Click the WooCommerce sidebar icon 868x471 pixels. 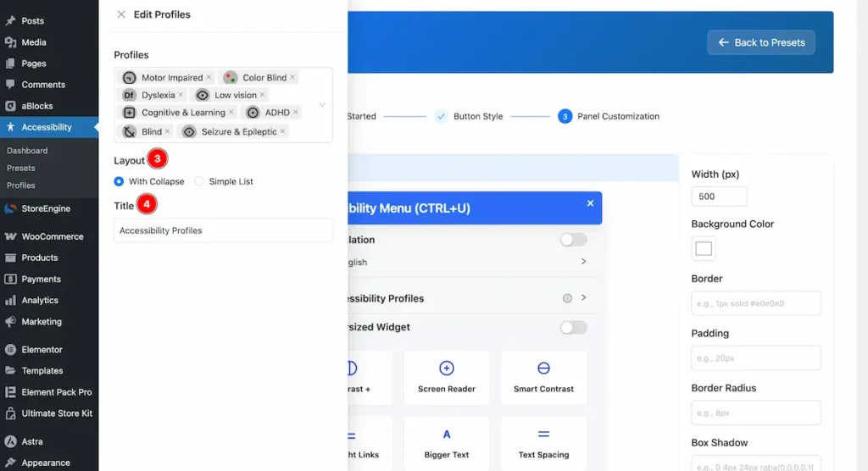point(10,236)
